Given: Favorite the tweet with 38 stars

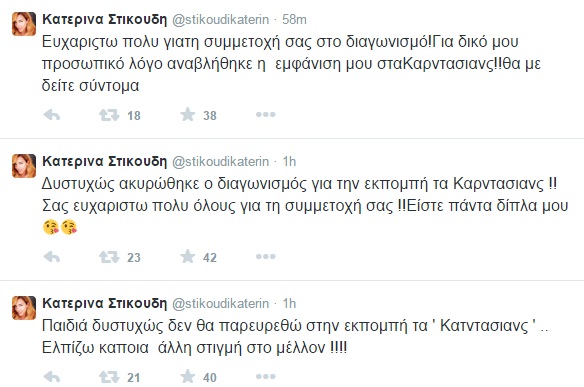Looking at the screenshot, I should coord(188,115).
